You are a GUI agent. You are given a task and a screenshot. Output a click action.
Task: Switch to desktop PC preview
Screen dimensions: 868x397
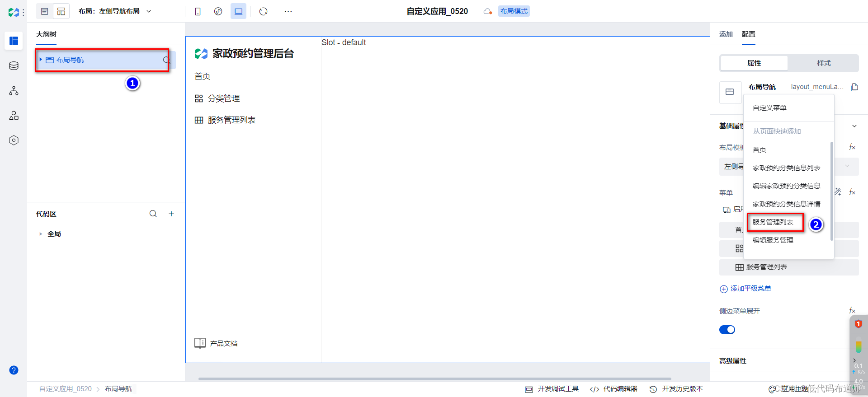click(238, 11)
